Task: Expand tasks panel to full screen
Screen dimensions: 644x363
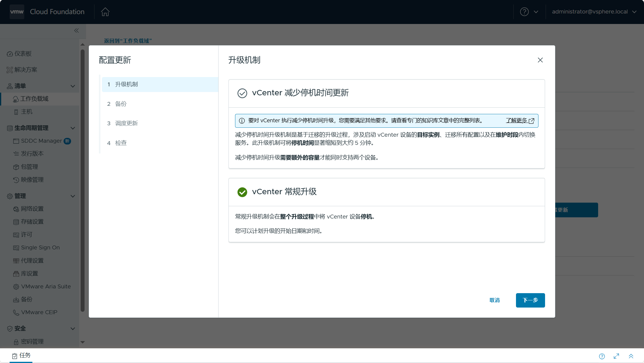Action: (616, 356)
